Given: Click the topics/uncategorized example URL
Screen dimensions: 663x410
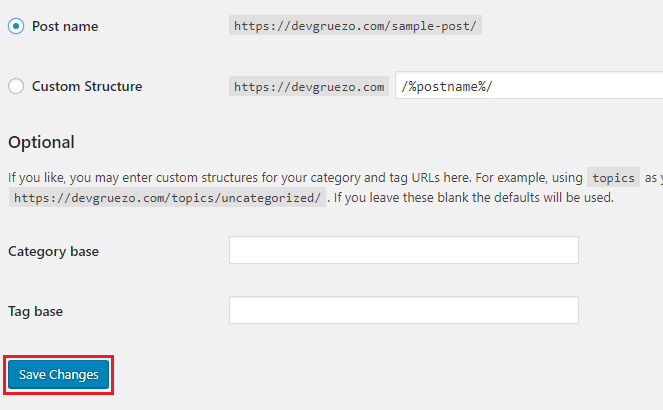Looking at the screenshot, I should pyautogui.click(x=167, y=197).
